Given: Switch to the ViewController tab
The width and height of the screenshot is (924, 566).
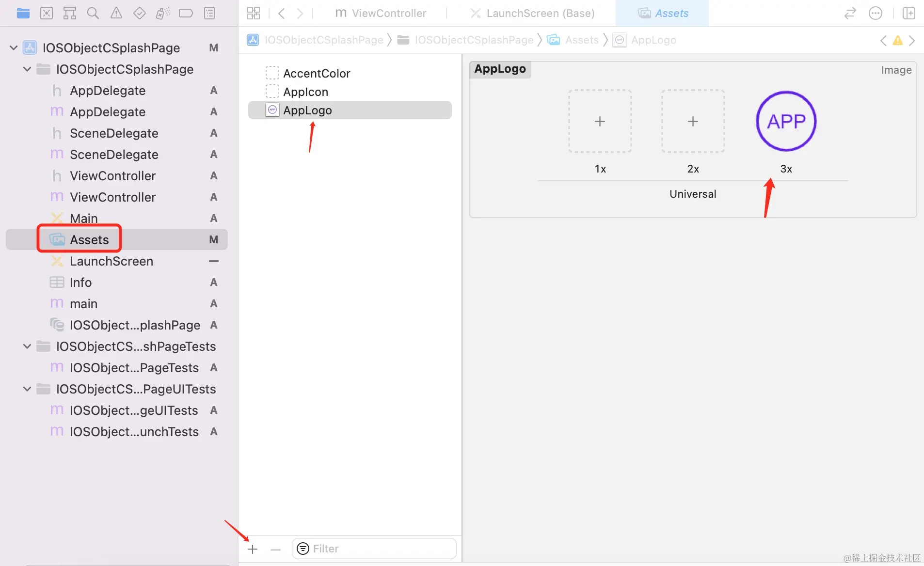Looking at the screenshot, I should point(381,13).
